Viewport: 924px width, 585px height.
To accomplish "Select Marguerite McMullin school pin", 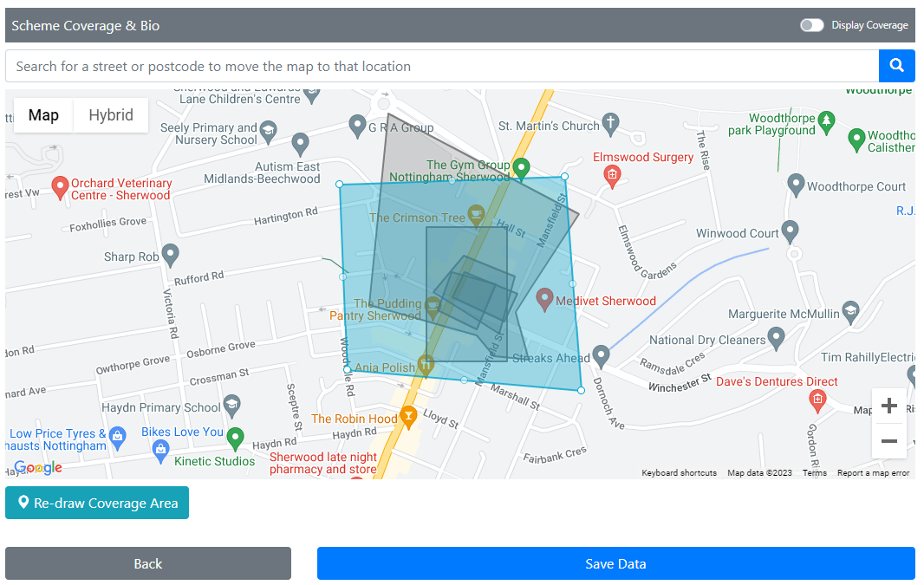I will click(850, 312).
